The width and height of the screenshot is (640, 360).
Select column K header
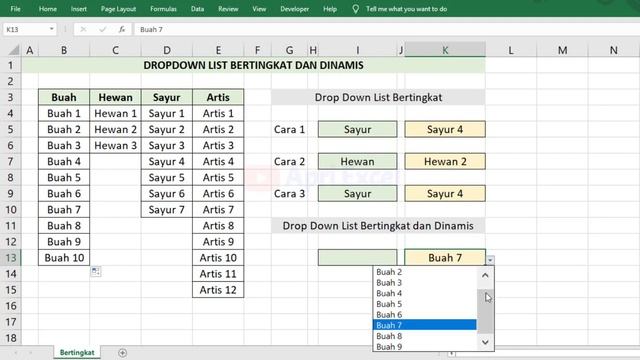tap(445, 50)
